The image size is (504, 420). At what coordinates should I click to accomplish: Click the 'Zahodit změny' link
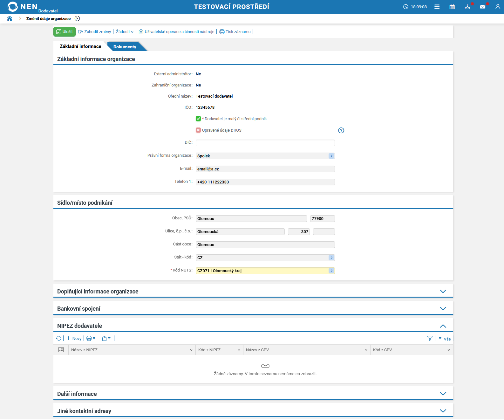(95, 31)
